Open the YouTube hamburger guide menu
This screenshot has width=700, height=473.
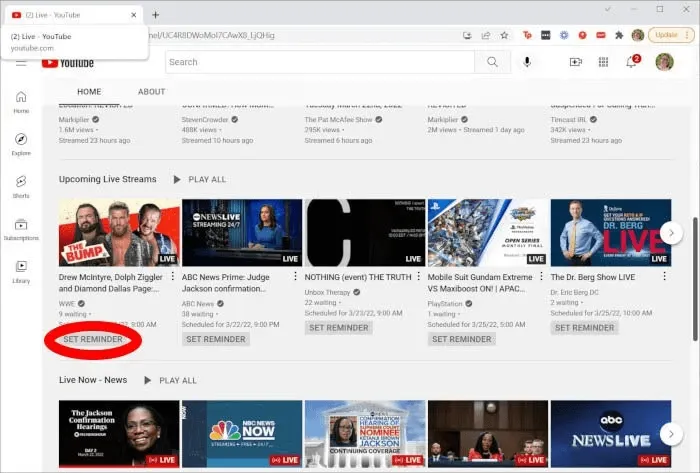[x=21, y=63]
